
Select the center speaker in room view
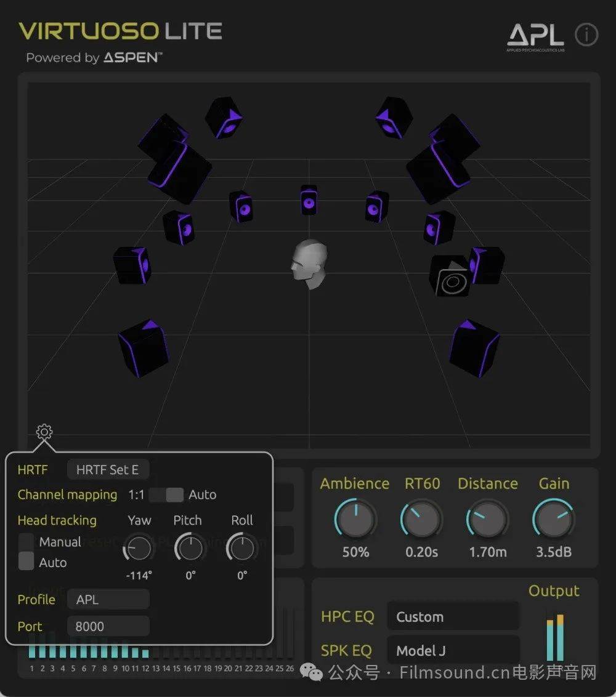[309, 200]
